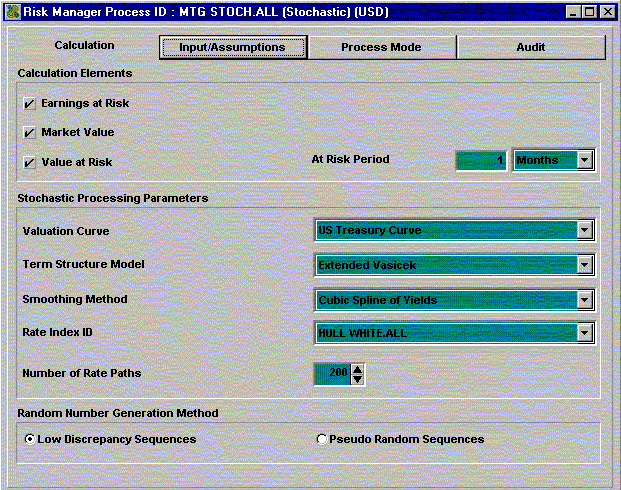This screenshot has height=490, width=621.
Task: Open the Months unit dropdown
Action: coord(585,160)
